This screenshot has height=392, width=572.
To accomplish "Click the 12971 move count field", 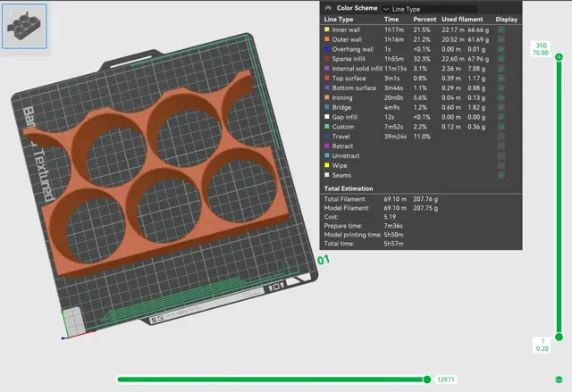I will 445,379.
